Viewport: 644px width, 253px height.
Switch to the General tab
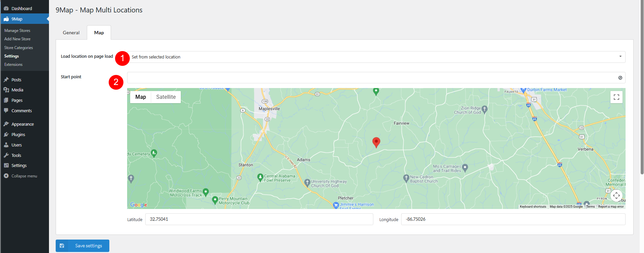(x=71, y=33)
